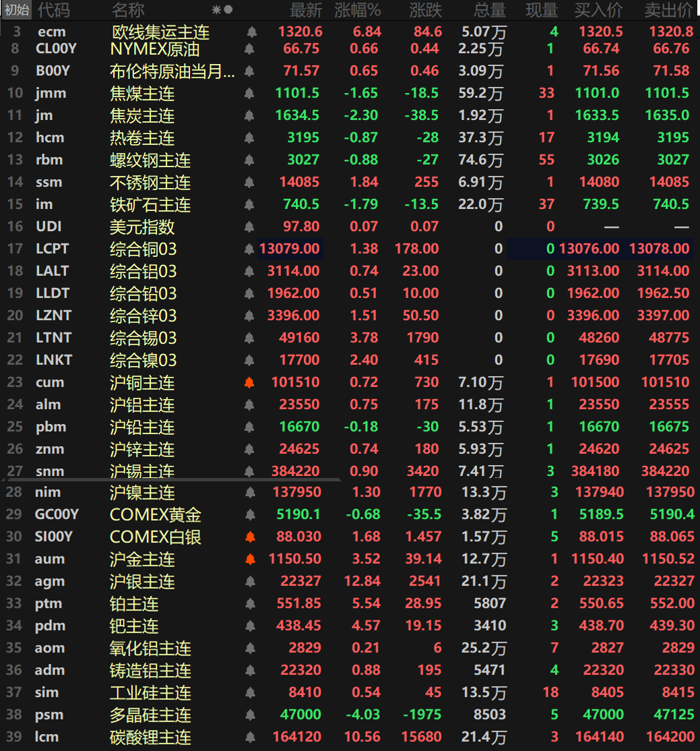The width and height of the screenshot is (700, 751).
Task: Select contract code GC00Y
Action: click(x=57, y=515)
